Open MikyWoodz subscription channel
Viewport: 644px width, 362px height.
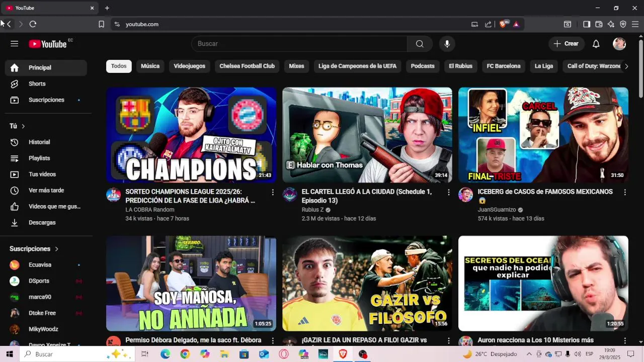46,329
